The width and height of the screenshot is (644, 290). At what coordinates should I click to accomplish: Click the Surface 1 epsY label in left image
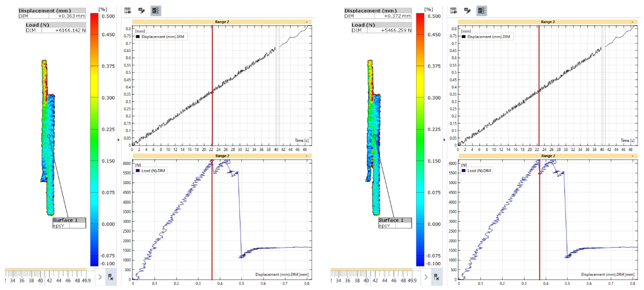click(x=69, y=223)
